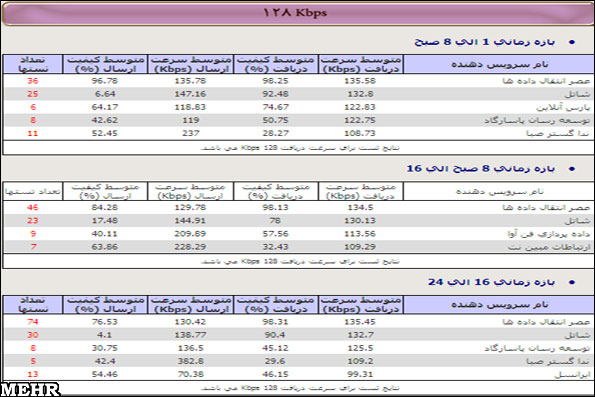Viewport: 595px width, 397px height.
Task: Click the value 209.89 in the second table
Action: pos(190,234)
